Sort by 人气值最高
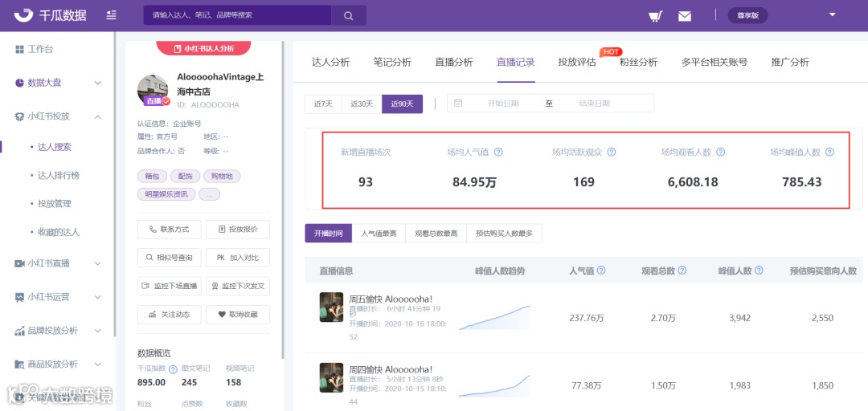The width and height of the screenshot is (868, 411). coord(379,234)
